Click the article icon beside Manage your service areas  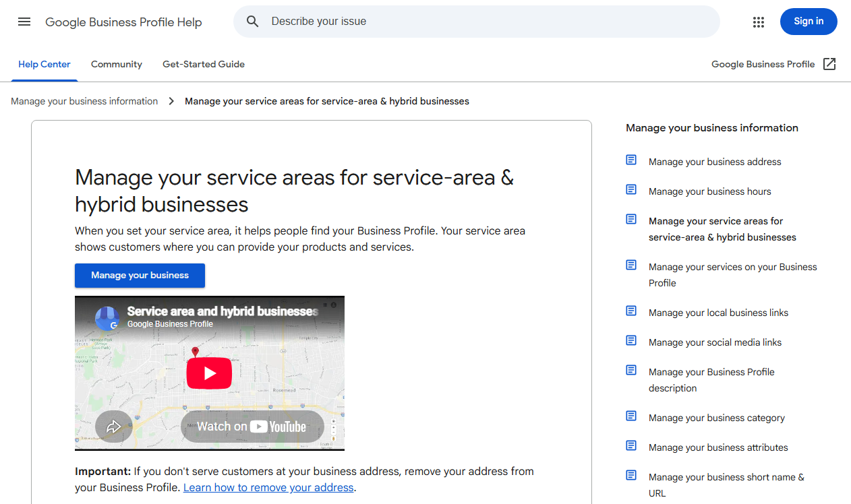(x=631, y=220)
